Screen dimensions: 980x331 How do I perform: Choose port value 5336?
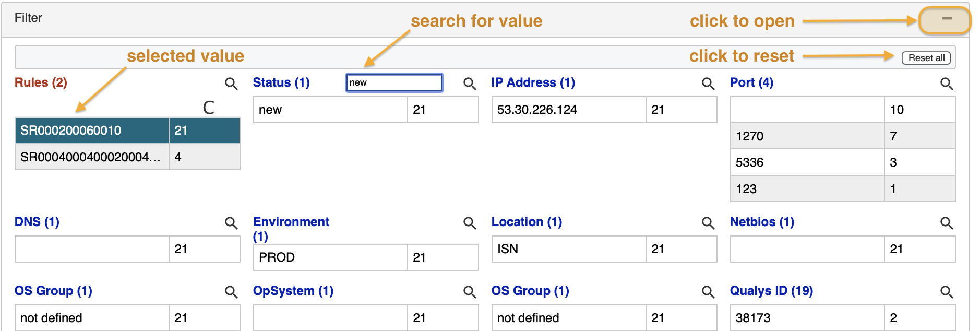(807, 162)
